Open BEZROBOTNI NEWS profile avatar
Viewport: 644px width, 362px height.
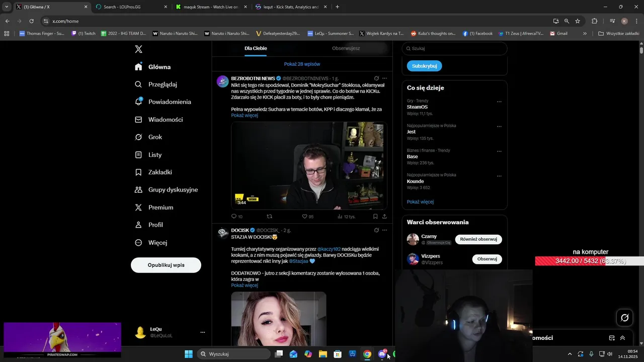(x=222, y=81)
